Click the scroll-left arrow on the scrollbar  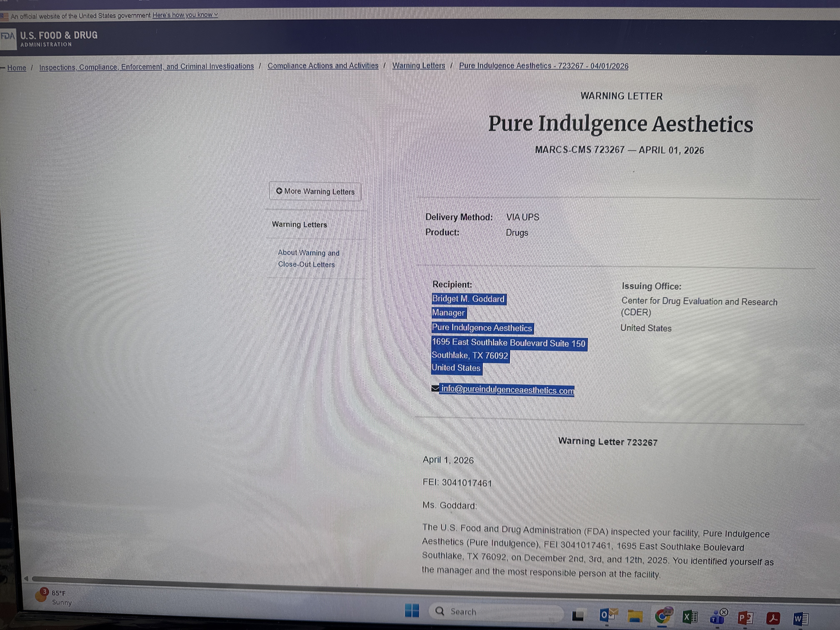26,578
